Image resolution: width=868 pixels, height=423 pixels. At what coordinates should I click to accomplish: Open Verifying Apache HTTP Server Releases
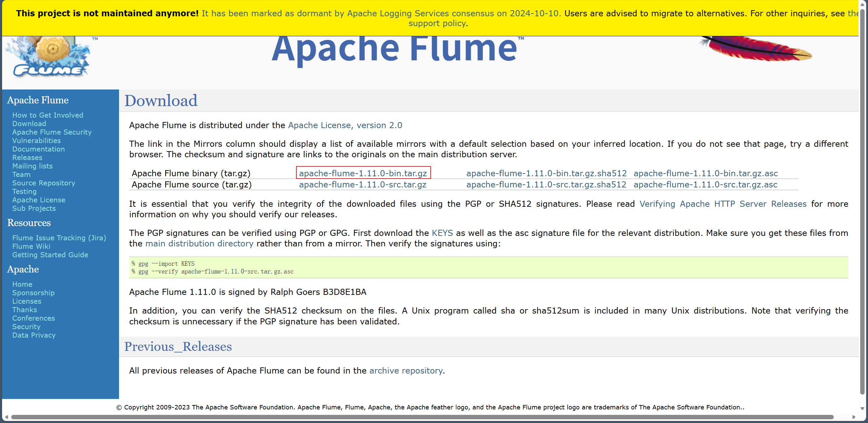pos(723,204)
